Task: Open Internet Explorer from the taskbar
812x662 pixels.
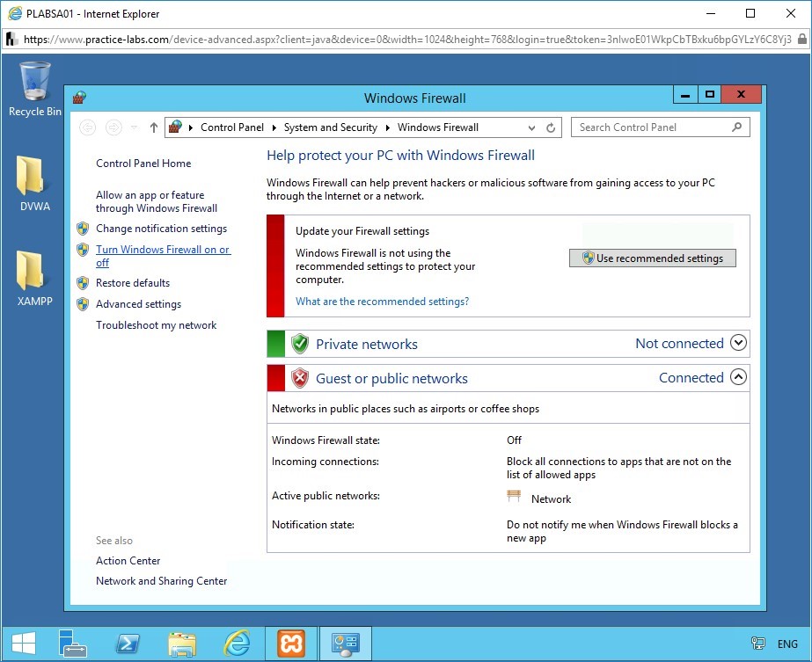Action: [x=237, y=644]
